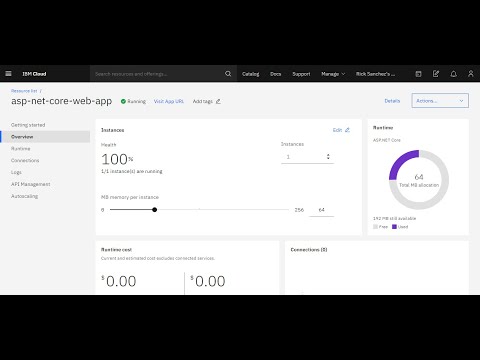Open the hamburger navigation menu

click(x=8, y=74)
